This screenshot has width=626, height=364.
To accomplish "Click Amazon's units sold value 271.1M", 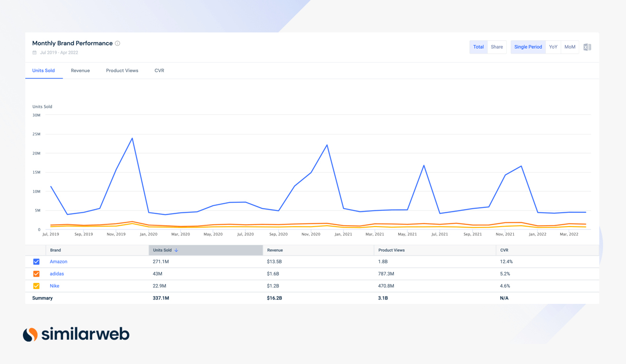I will (x=161, y=261).
